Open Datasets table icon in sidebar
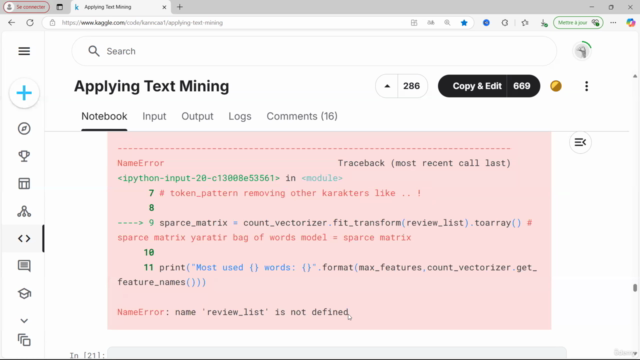This screenshot has height=360, width=640. (x=24, y=184)
